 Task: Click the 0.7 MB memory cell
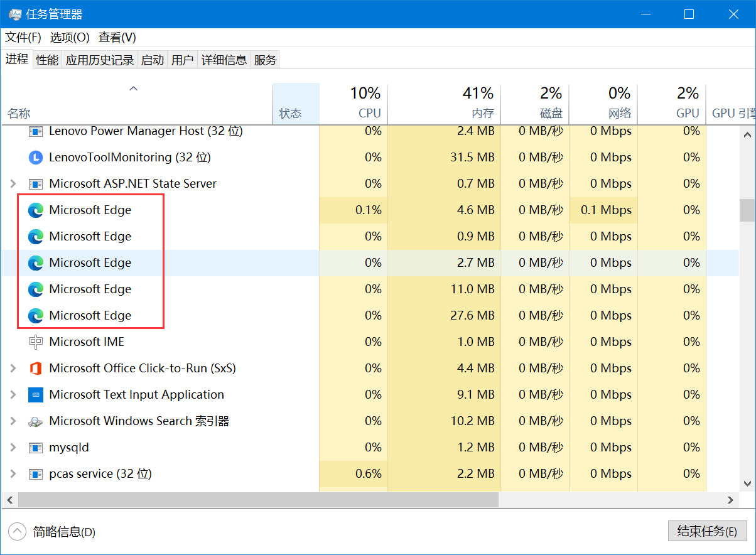click(444, 184)
